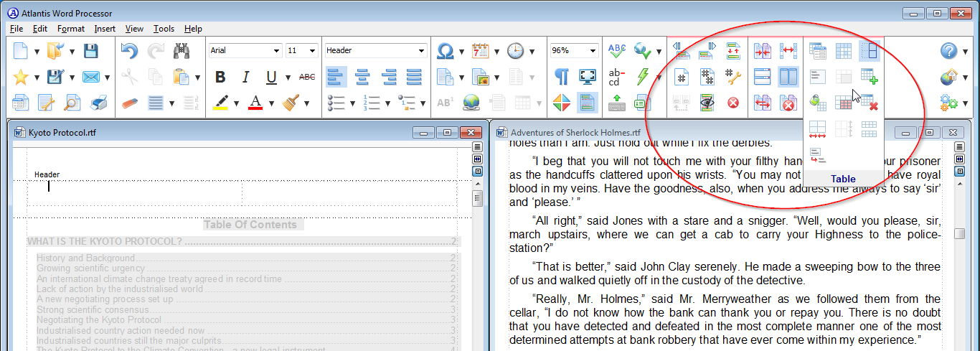980x351 pixels.
Task: Open the File menu
Action: click(x=17, y=29)
